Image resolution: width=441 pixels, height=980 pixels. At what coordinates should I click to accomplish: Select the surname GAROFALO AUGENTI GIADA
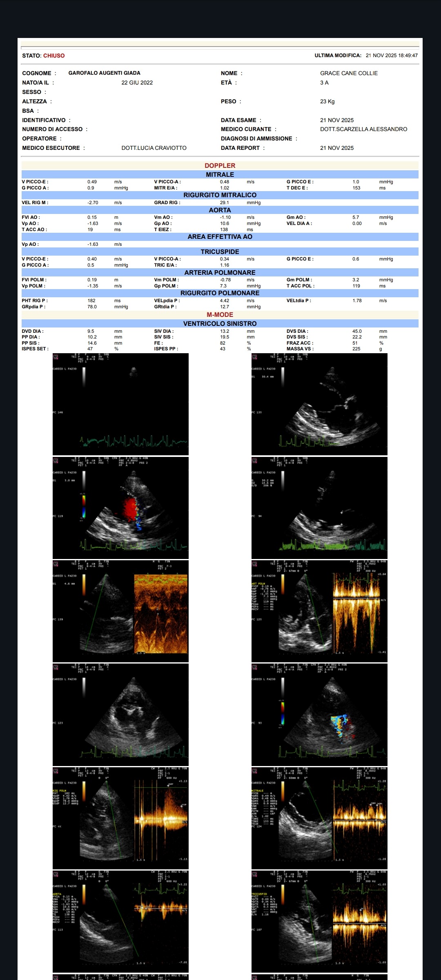[x=104, y=73]
